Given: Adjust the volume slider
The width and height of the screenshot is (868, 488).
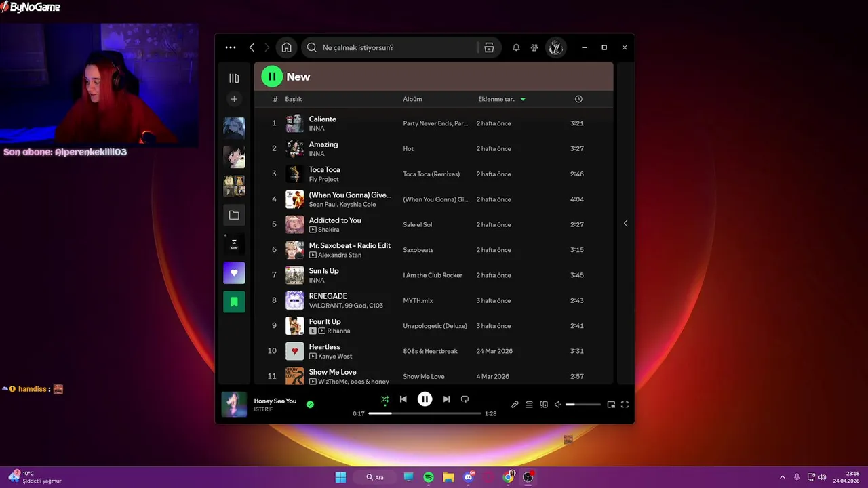Looking at the screenshot, I should click(x=583, y=405).
